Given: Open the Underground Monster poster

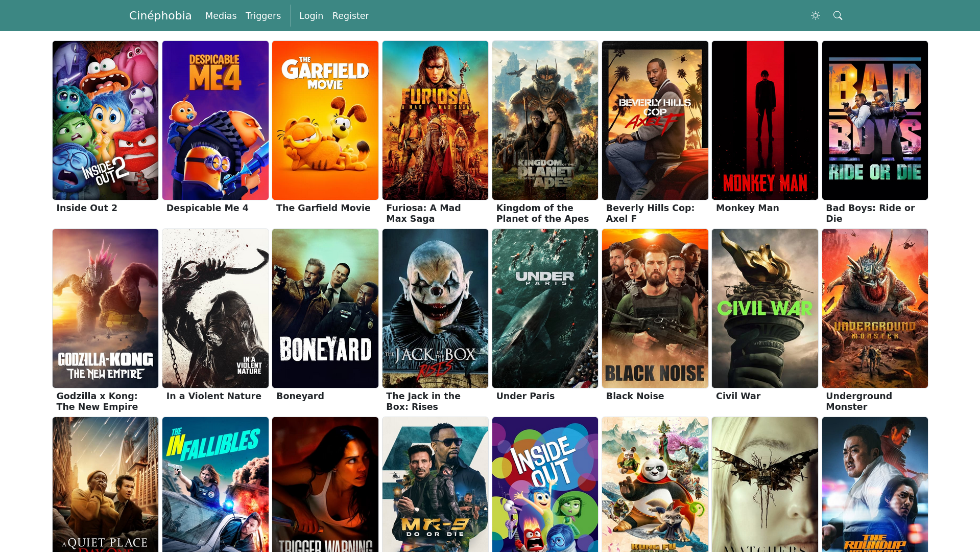Looking at the screenshot, I should [x=875, y=309].
